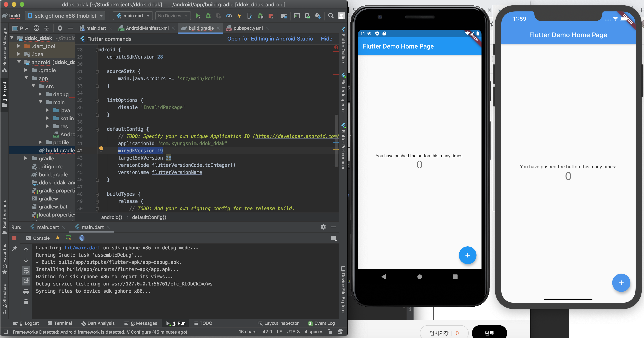Start debugging with the green bug icon

tap(208, 16)
